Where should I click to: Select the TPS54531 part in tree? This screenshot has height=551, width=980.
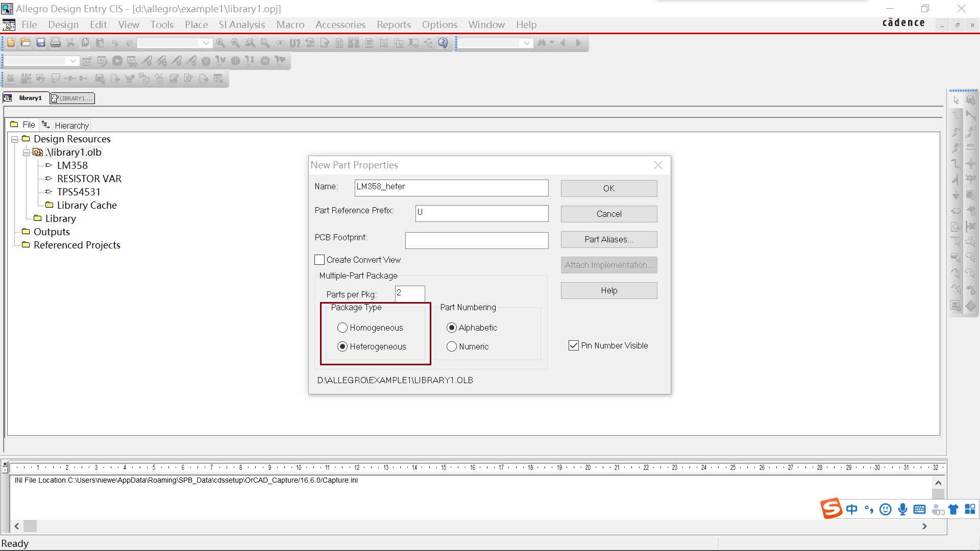tap(79, 192)
